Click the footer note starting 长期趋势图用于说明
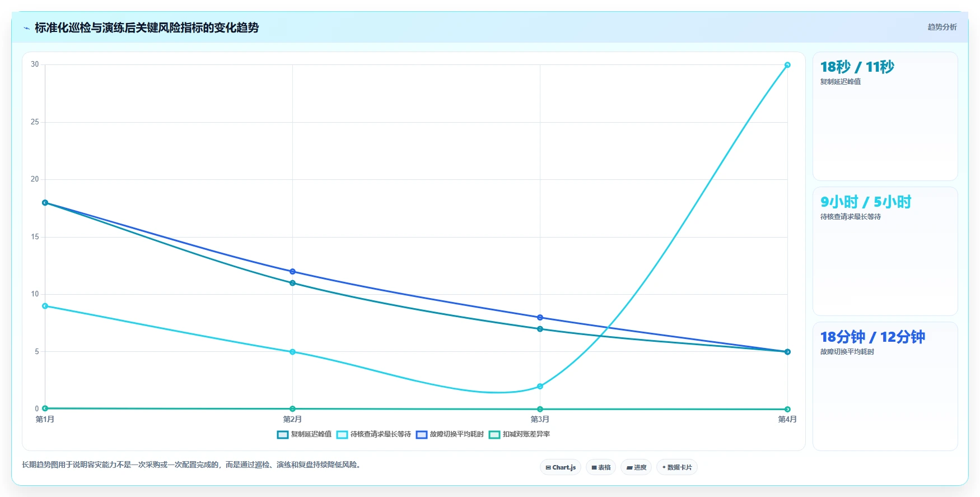This screenshot has height=497, width=980. click(193, 465)
